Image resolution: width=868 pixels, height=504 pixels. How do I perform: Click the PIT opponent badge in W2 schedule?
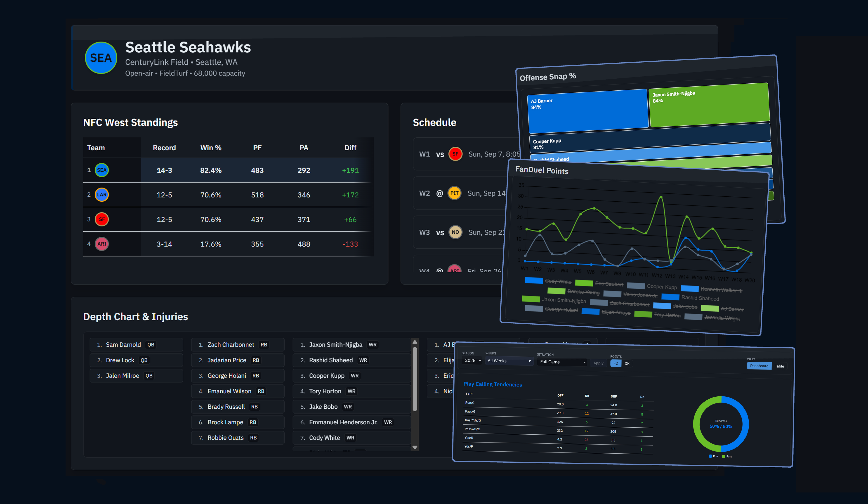click(x=454, y=193)
